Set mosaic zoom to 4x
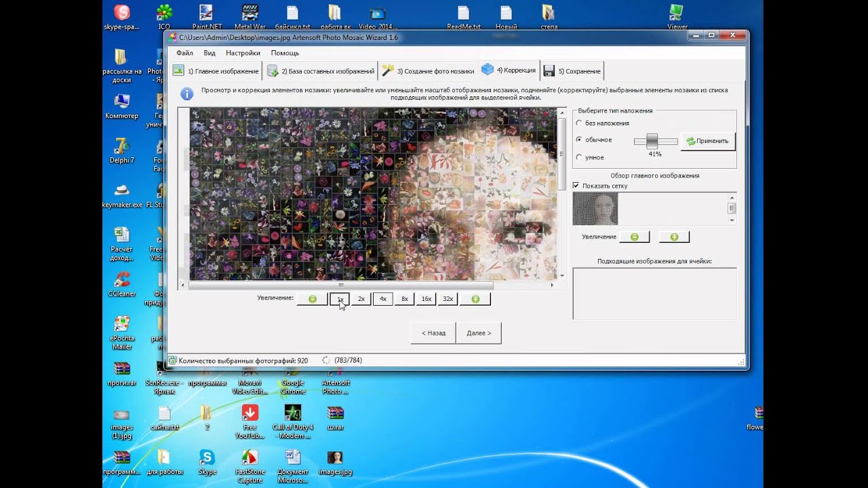Viewport: 868px width, 488px height. tap(383, 299)
